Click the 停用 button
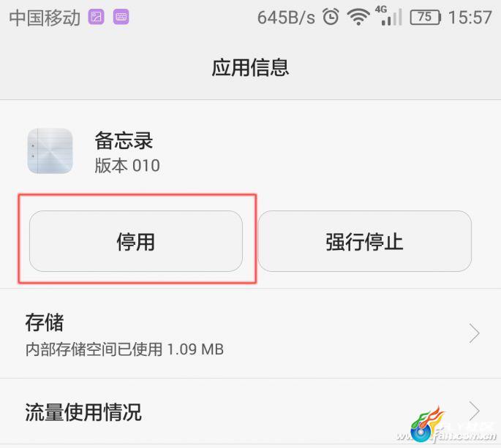The image size is (501, 448). (136, 241)
